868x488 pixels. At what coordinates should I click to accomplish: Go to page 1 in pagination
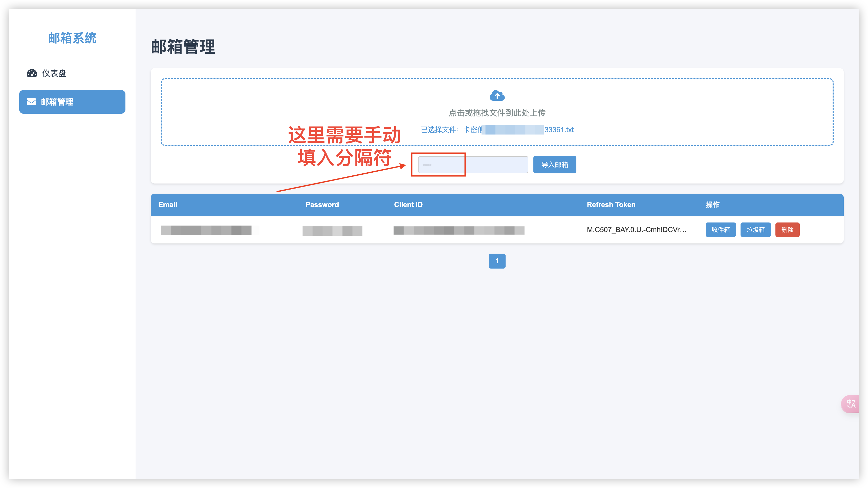coord(497,261)
